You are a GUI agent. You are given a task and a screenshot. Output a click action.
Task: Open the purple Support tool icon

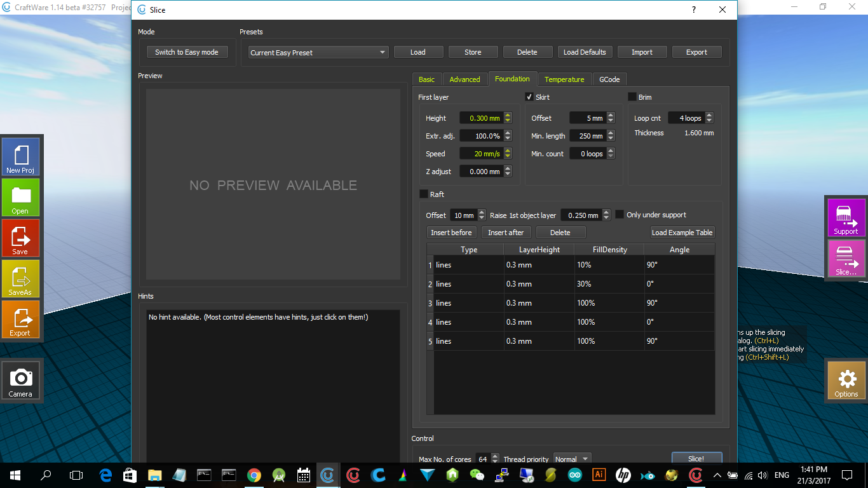tap(846, 217)
